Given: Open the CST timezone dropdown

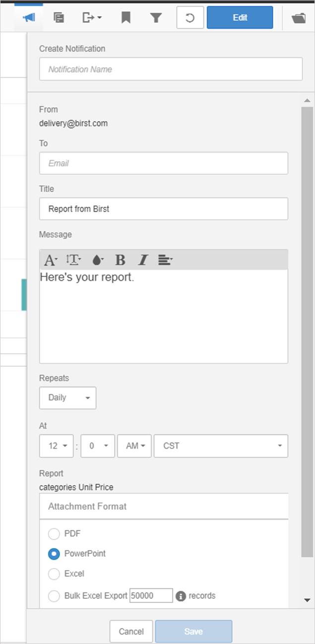Looking at the screenshot, I should click(221, 446).
